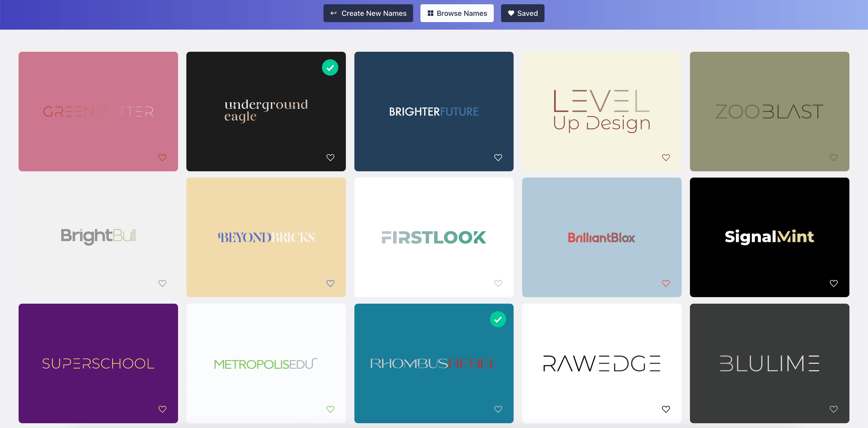Save BrightBull using its heart icon
Viewport: 868px width, 428px height.
(x=162, y=283)
